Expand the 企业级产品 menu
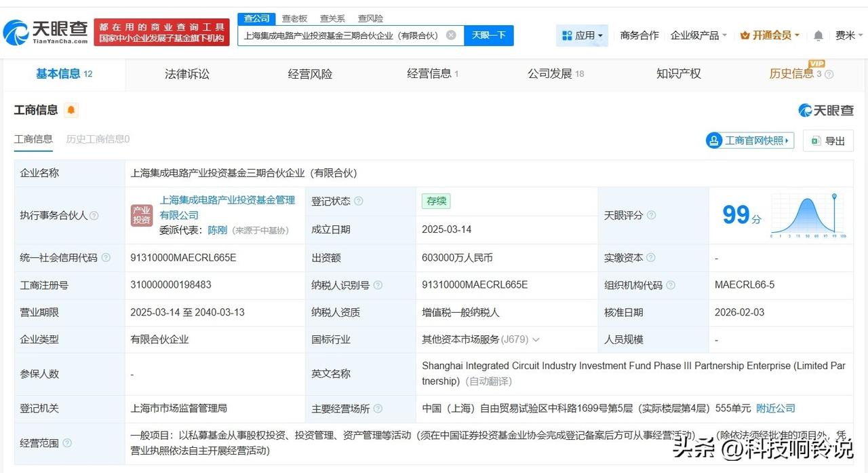 pos(698,35)
